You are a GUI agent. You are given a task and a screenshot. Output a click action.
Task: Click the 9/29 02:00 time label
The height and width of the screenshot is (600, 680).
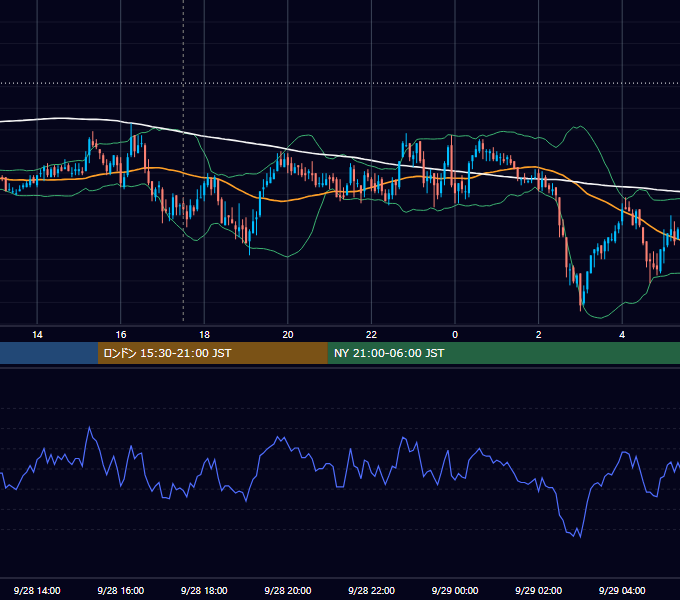(x=538, y=590)
